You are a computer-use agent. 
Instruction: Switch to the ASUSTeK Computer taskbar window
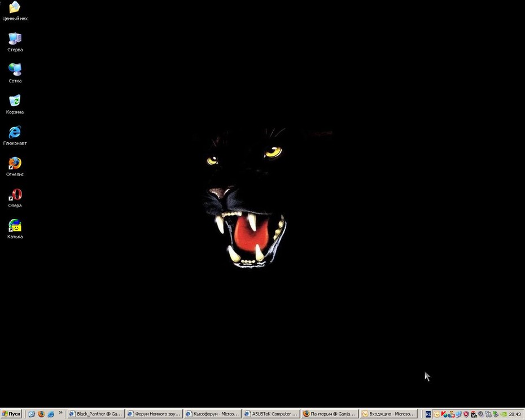[x=271, y=414]
